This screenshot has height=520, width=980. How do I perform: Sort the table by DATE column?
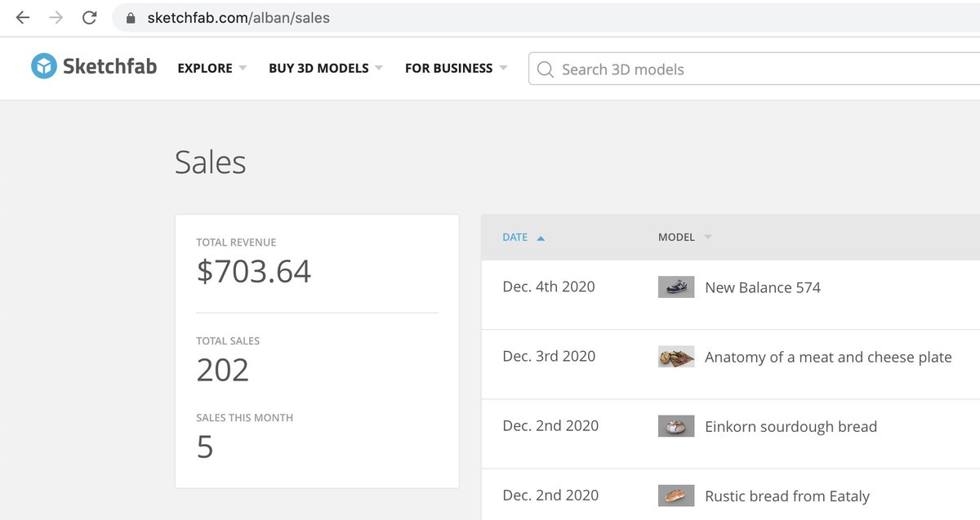523,238
